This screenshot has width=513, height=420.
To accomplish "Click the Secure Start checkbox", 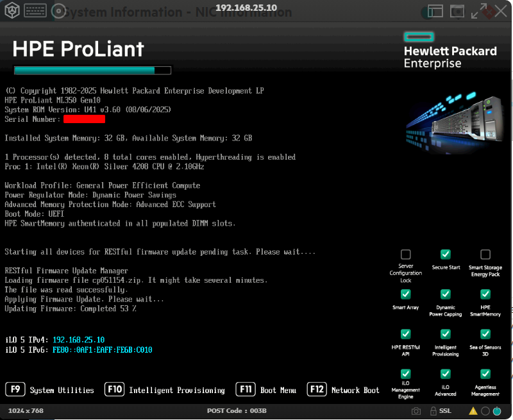I will click(x=446, y=254).
